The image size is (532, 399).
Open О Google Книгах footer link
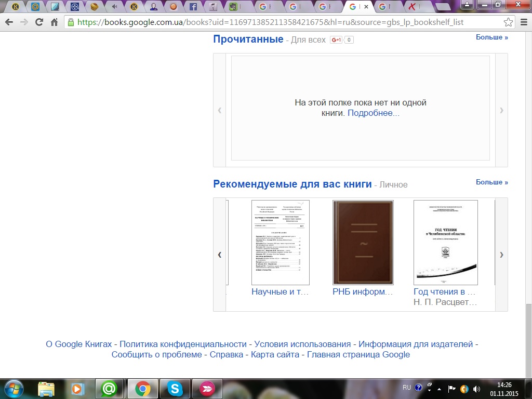[x=79, y=344]
